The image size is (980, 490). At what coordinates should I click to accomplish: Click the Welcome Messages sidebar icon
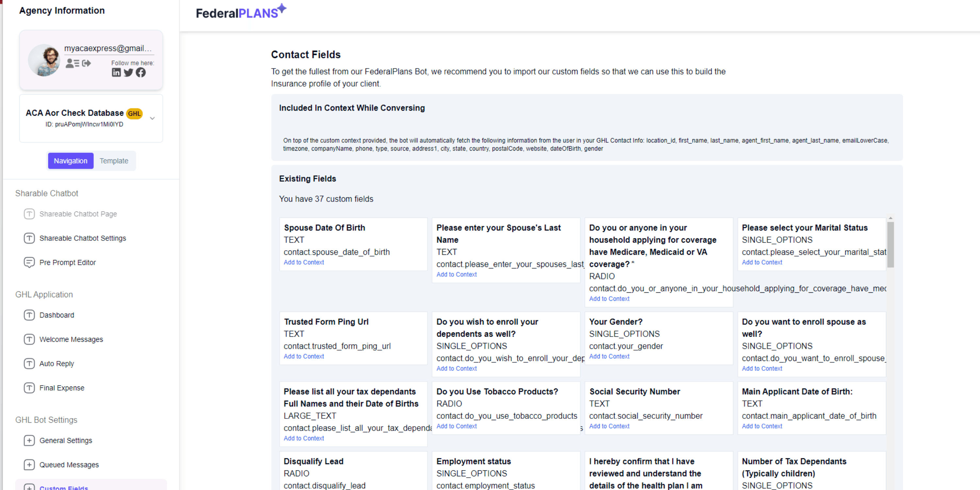(x=29, y=339)
